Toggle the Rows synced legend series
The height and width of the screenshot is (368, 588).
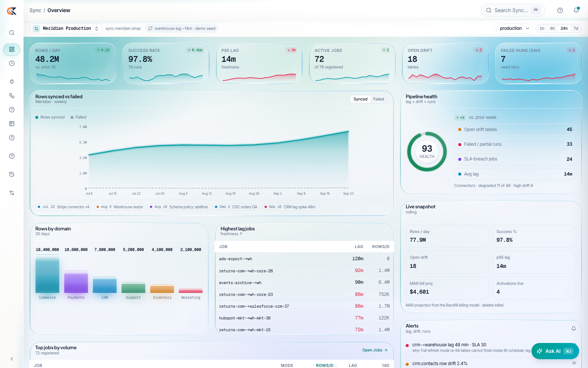coord(50,117)
